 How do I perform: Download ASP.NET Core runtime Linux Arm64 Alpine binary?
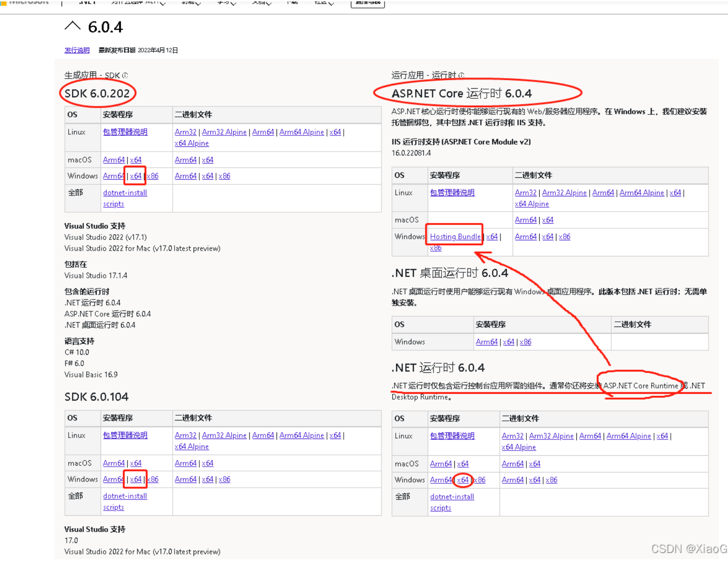coord(642,193)
